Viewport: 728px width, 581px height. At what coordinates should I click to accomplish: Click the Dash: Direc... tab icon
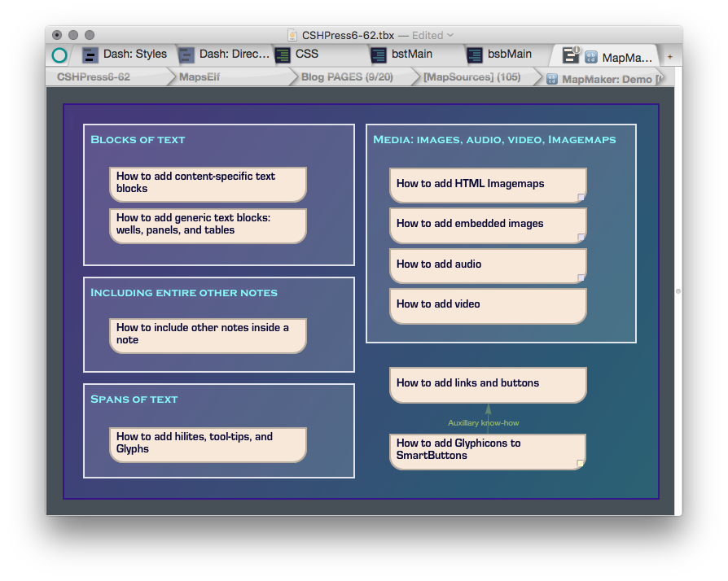pos(186,55)
